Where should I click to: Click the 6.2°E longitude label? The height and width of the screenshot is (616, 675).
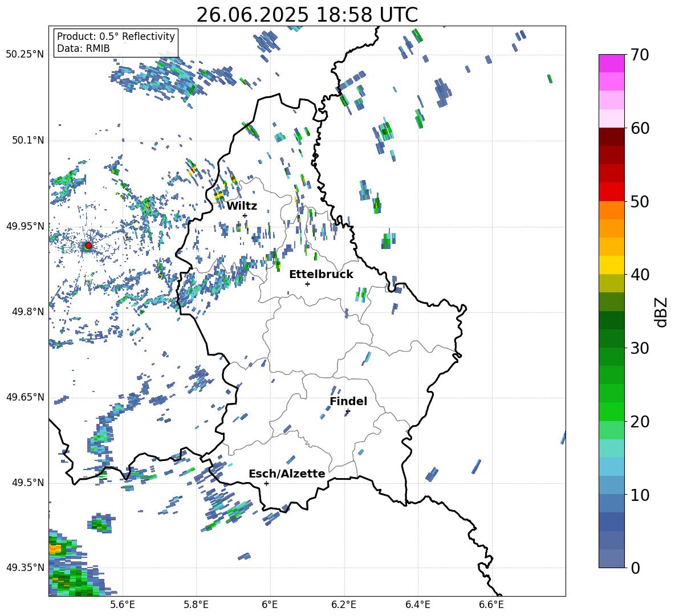pos(344,605)
